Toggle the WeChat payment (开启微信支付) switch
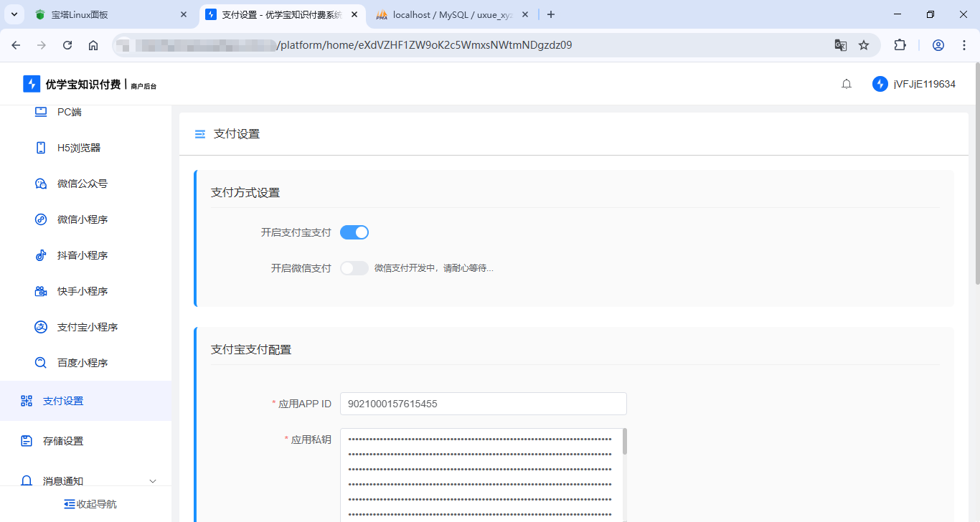980x522 pixels. (354, 268)
